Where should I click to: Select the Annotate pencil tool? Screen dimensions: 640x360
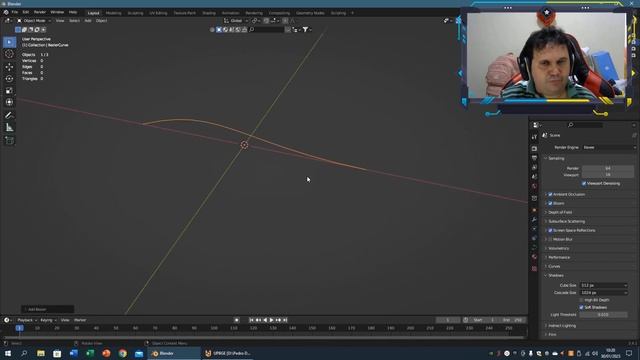9,116
